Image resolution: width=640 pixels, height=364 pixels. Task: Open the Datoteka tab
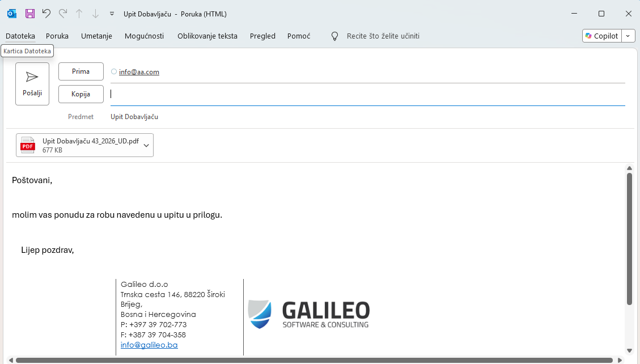point(20,36)
